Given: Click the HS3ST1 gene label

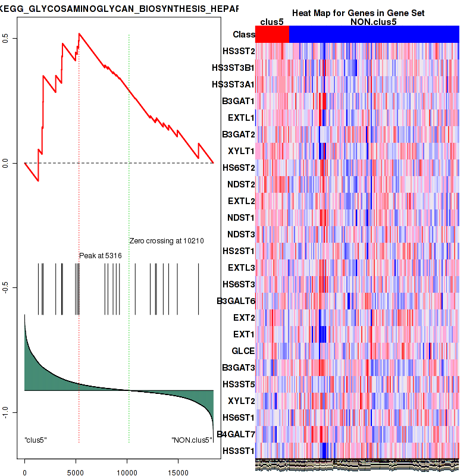Looking at the screenshot, I should click(239, 451).
